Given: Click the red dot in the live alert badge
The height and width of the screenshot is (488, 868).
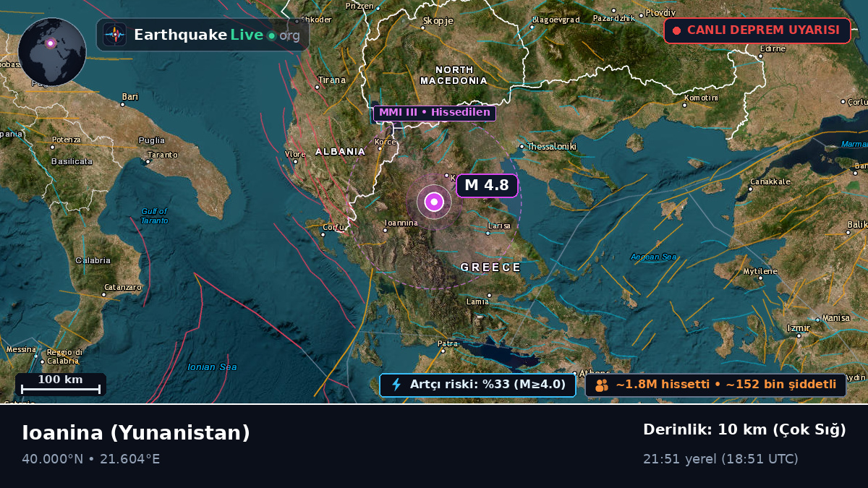Looking at the screenshot, I should tap(677, 30).
